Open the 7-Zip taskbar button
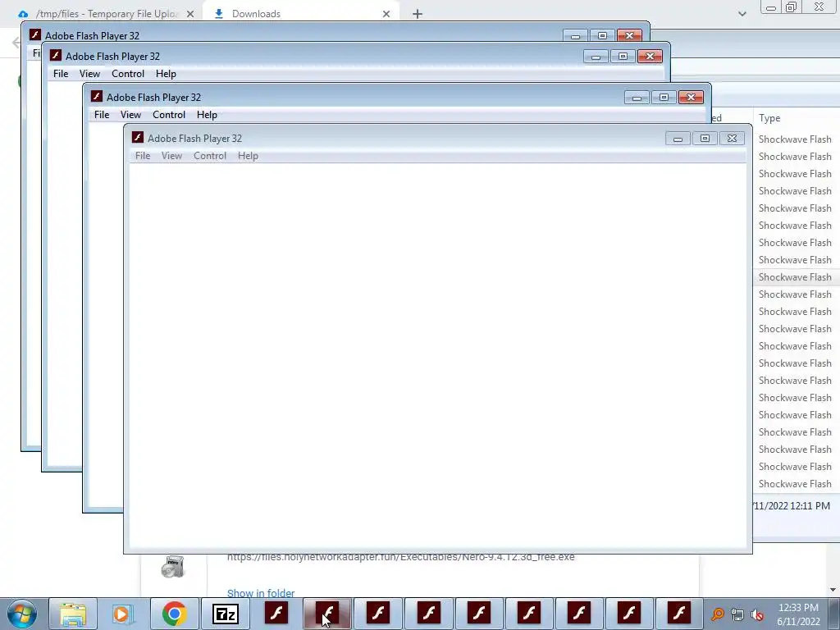The image size is (840, 630). tap(225, 614)
